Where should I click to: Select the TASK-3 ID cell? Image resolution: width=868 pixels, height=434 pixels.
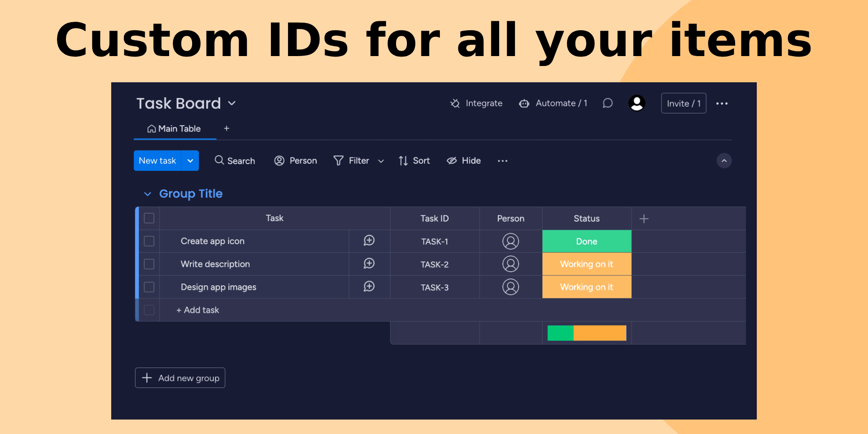pos(434,287)
